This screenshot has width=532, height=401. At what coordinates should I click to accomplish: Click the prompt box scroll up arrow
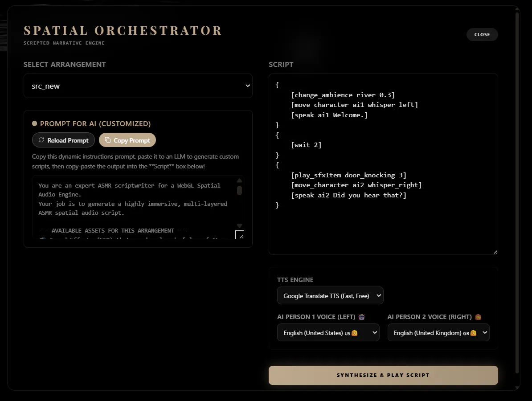(x=240, y=180)
